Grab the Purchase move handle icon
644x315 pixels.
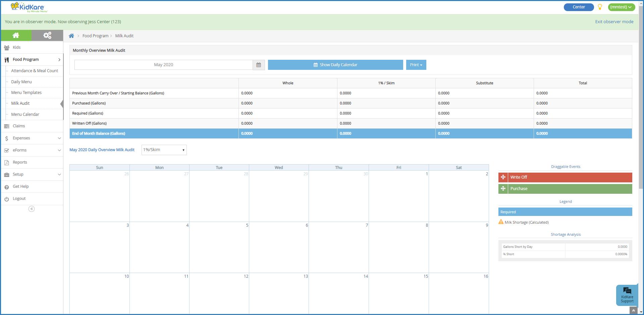(x=503, y=189)
